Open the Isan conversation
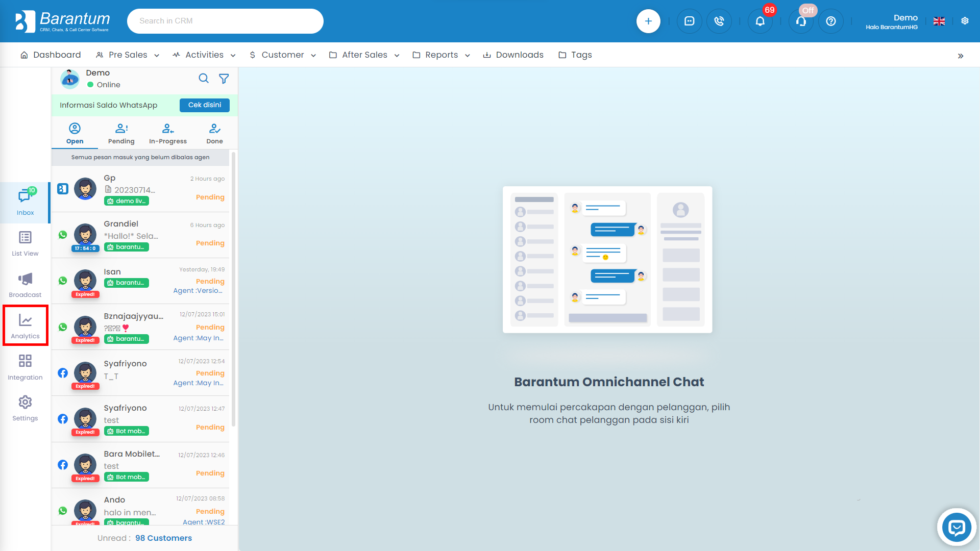This screenshot has height=551, width=980. tap(140, 281)
